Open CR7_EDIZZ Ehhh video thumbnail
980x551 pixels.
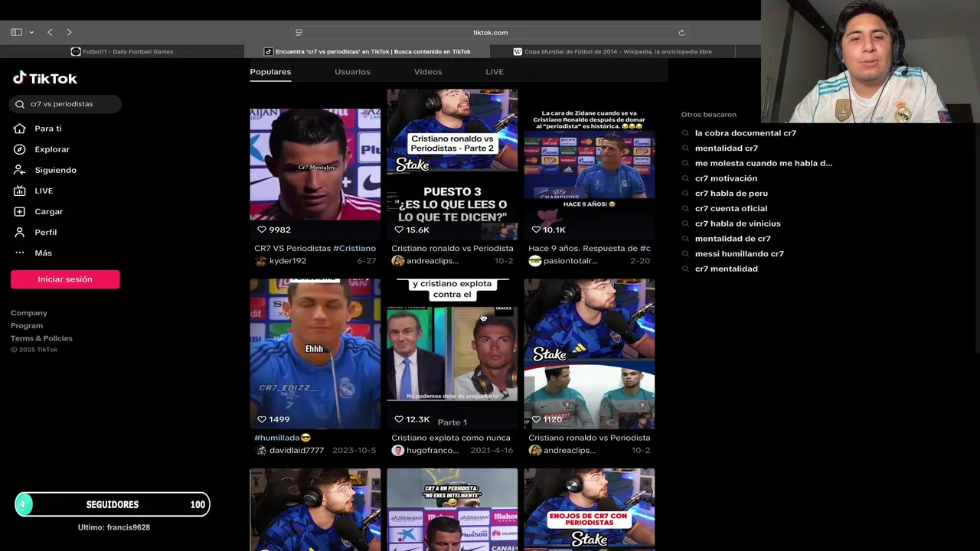pyautogui.click(x=315, y=354)
